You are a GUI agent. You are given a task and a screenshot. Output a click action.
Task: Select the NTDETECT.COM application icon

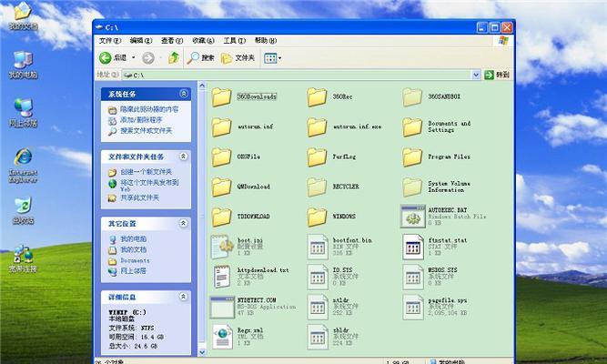[222, 307]
